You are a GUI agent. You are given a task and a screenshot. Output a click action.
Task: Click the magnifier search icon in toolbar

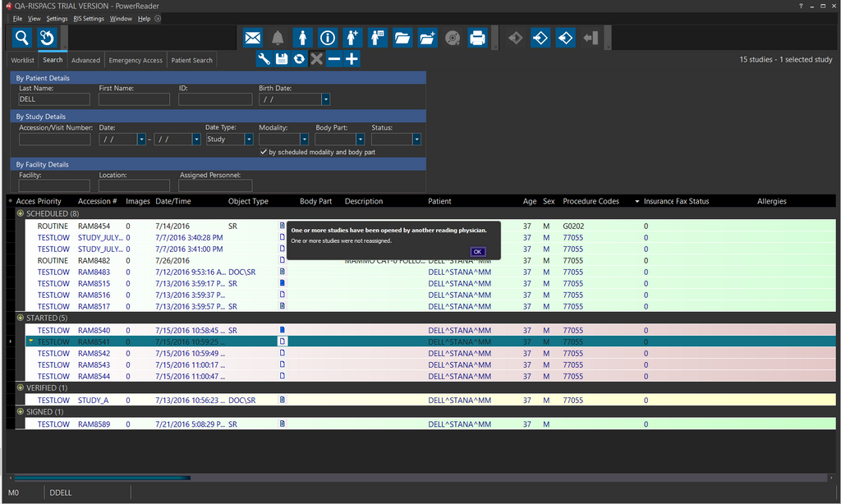click(x=22, y=38)
